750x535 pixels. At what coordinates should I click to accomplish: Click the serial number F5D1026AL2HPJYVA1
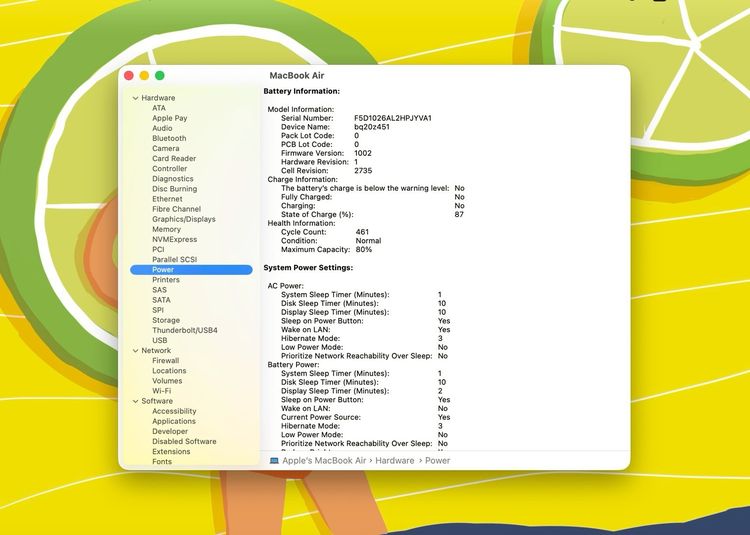click(x=393, y=118)
